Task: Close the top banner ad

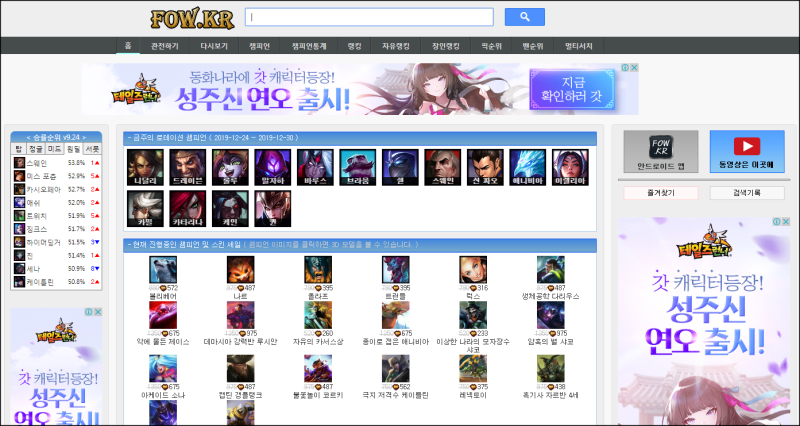Action: pos(634,67)
